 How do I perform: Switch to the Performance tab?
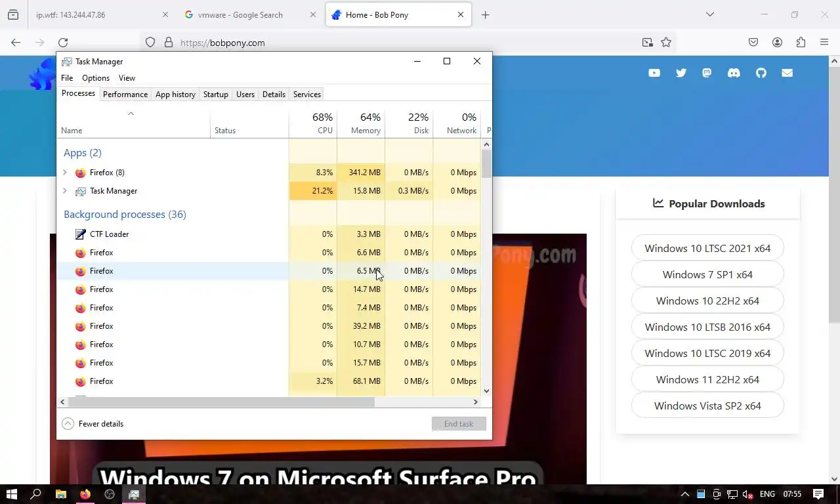click(125, 94)
